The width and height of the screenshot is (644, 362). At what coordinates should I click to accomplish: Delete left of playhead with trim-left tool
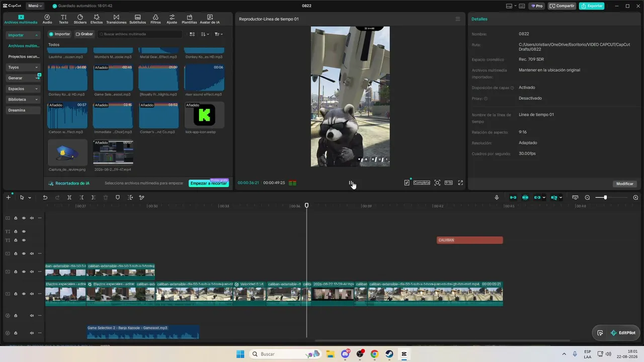tap(82, 198)
